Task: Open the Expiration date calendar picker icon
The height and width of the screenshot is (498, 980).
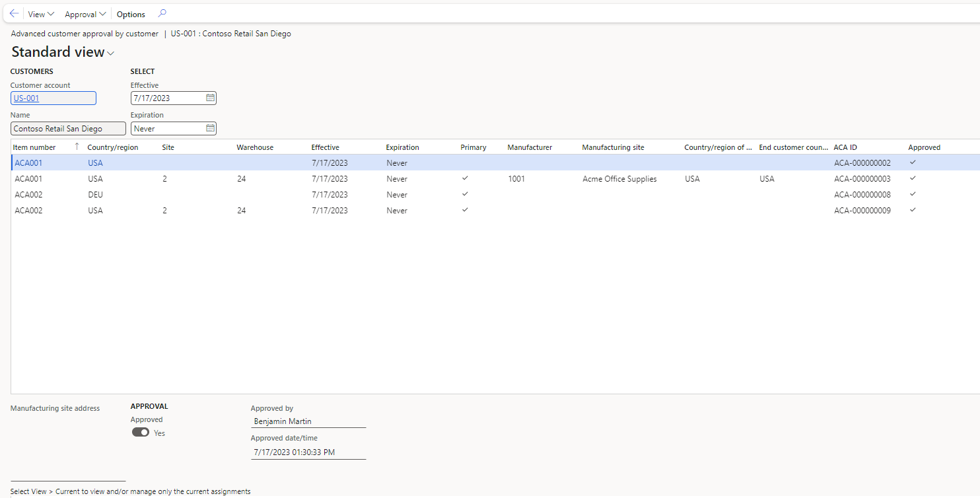Action: [210, 127]
